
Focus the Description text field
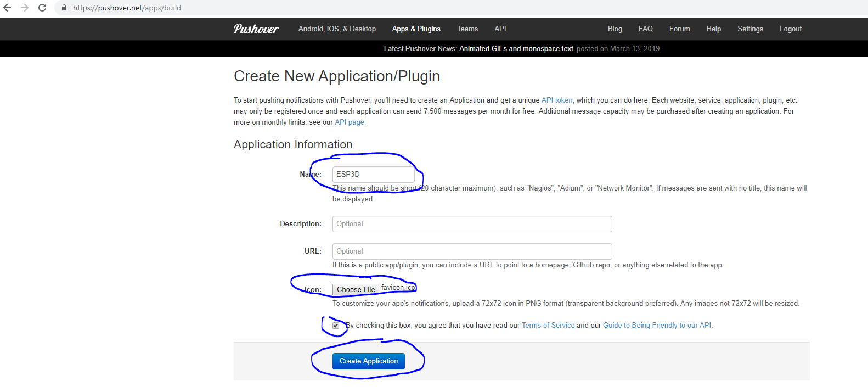tap(472, 224)
